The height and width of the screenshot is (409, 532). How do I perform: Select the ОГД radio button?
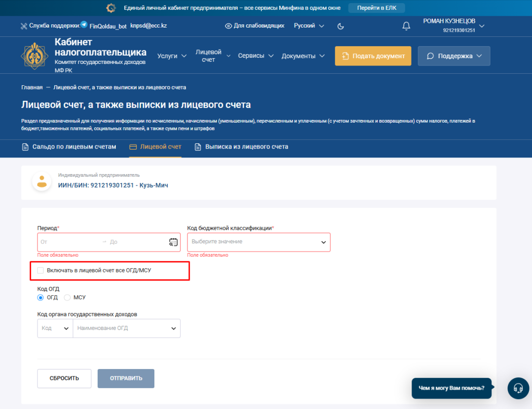41,297
